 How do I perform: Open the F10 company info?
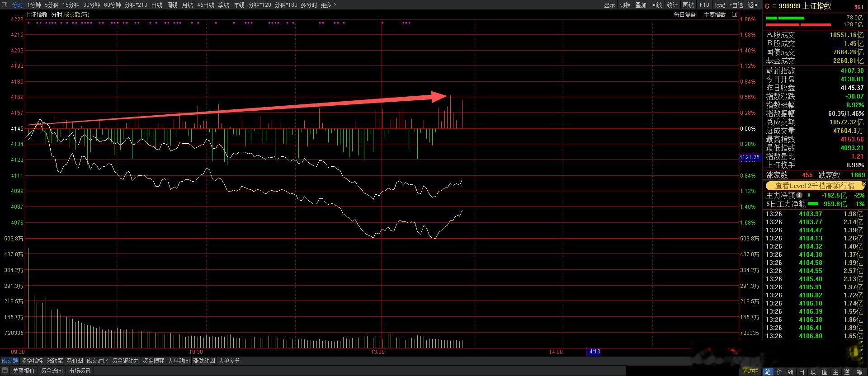tap(704, 5)
